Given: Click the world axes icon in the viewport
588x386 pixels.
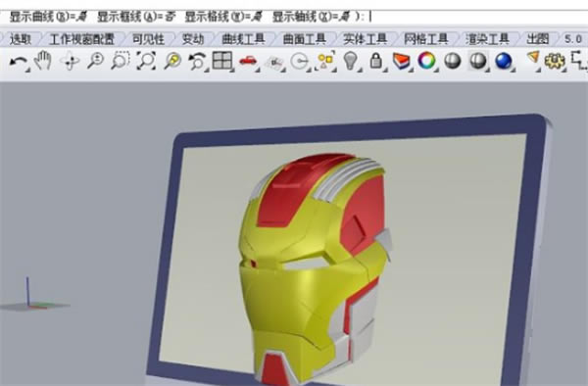Looking at the screenshot, I should pyautogui.click(x=34, y=295).
